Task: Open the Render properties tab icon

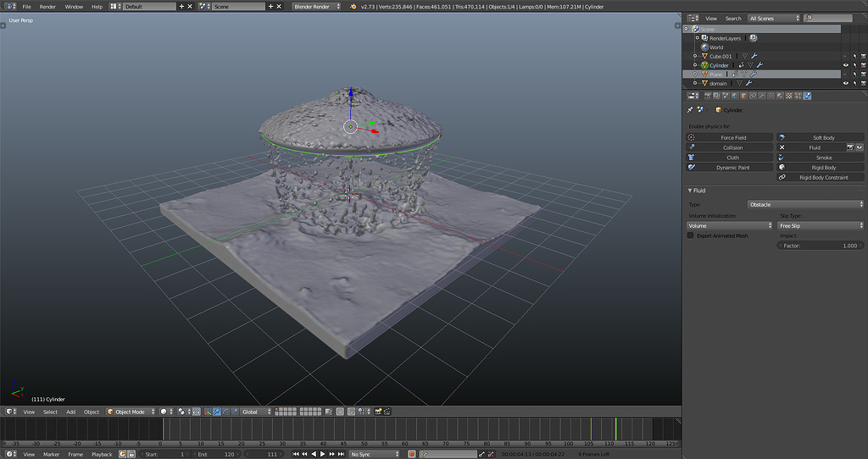Action: coord(708,96)
